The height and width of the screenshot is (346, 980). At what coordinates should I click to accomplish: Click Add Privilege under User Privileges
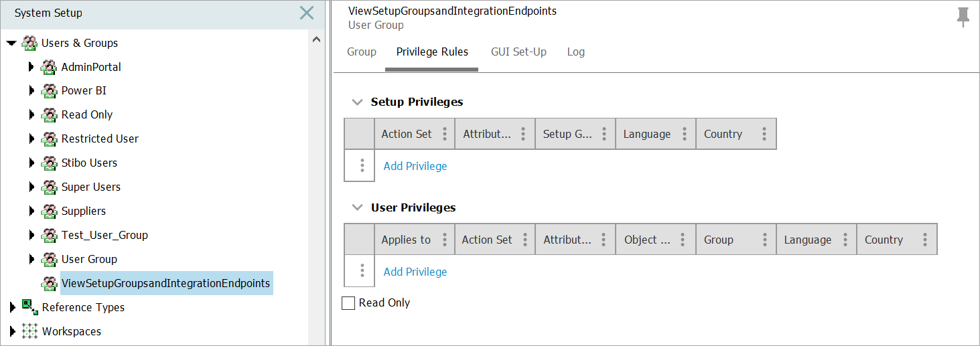(415, 272)
